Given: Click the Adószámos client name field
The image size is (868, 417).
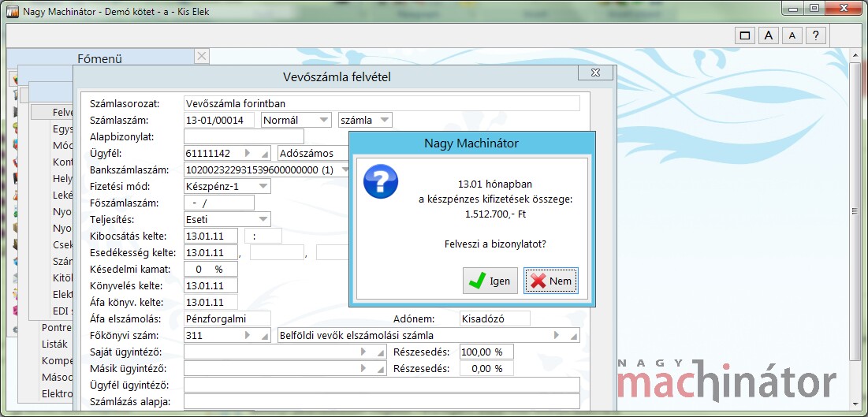Looking at the screenshot, I should [313, 153].
